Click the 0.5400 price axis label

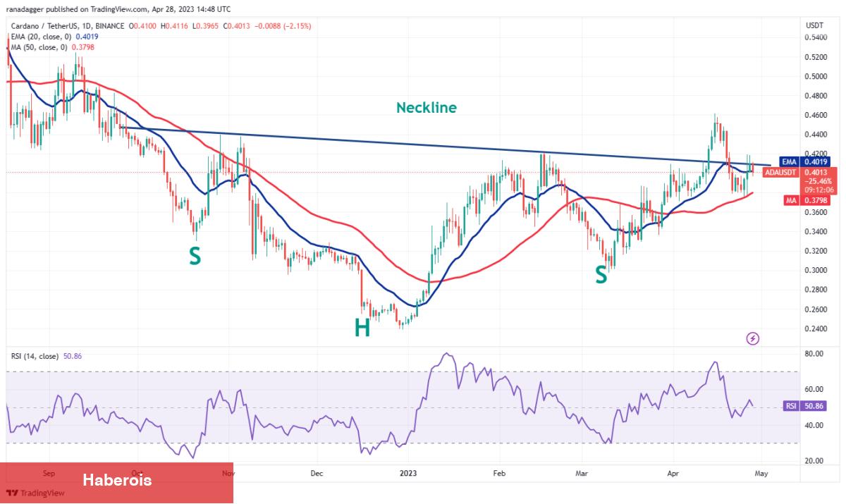[x=816, y=37]
